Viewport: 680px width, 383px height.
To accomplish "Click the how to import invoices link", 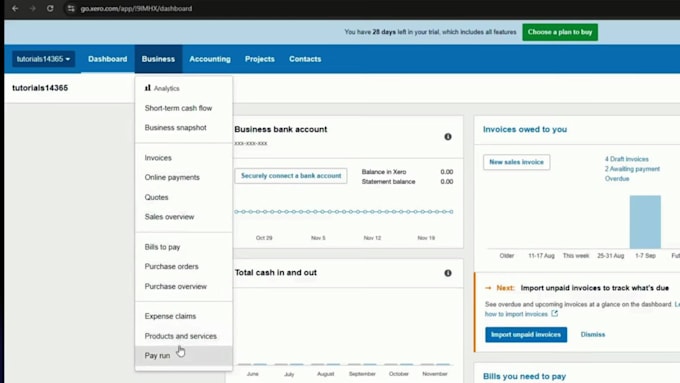I will click(516, 314).
